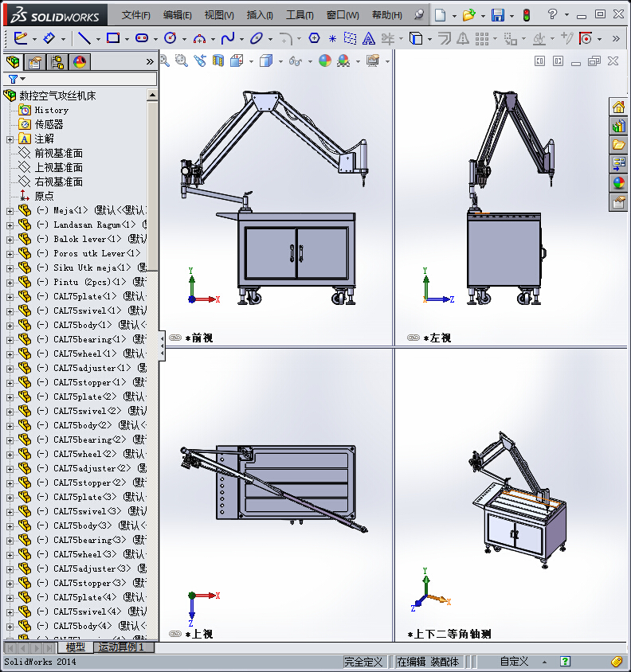The height and width of the screenshot is (672, 631).
Task: Select the Spline tool
Action: [228, 38]
